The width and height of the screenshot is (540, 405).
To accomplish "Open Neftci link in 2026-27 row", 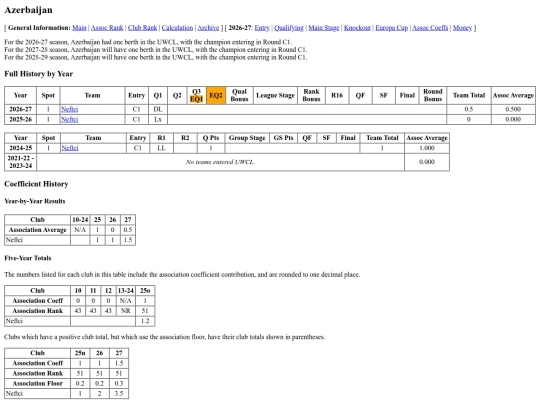I will tap(70, 109).
